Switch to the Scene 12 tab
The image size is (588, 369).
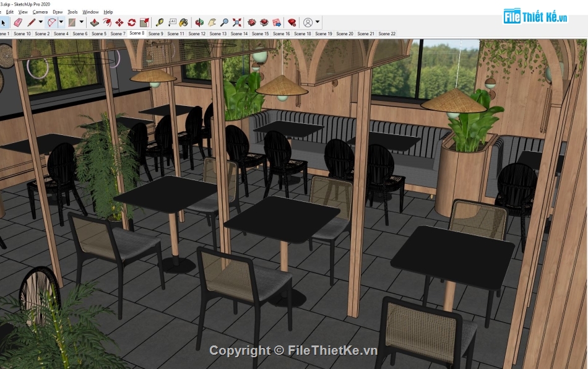pyautogui.click(x=197, y=34)
